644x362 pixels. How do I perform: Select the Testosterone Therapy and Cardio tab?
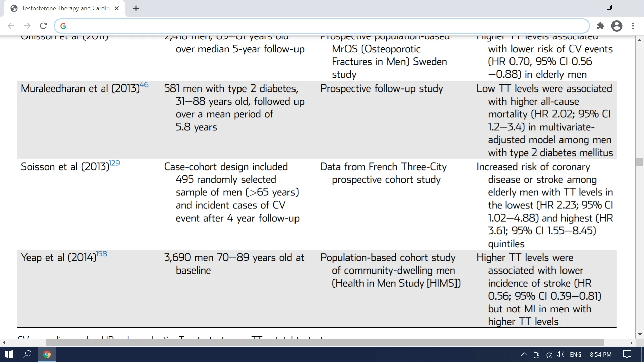coord(64,8)
